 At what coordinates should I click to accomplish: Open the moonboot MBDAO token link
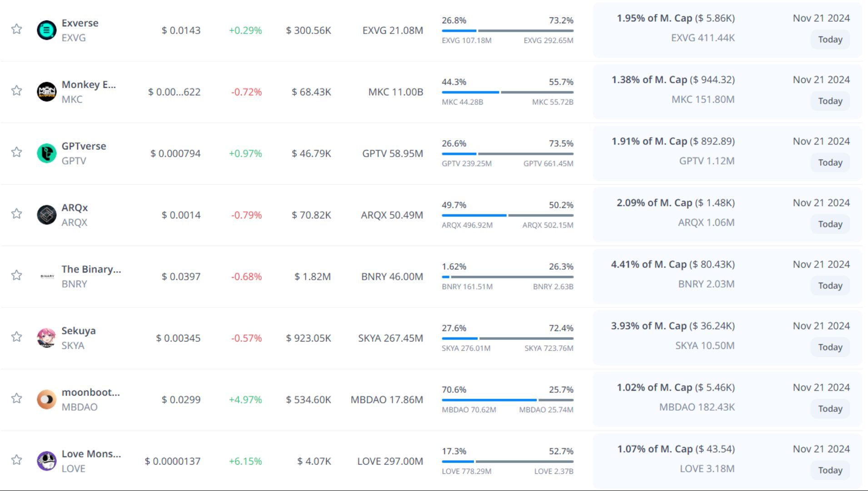click(x=90, y=392)
